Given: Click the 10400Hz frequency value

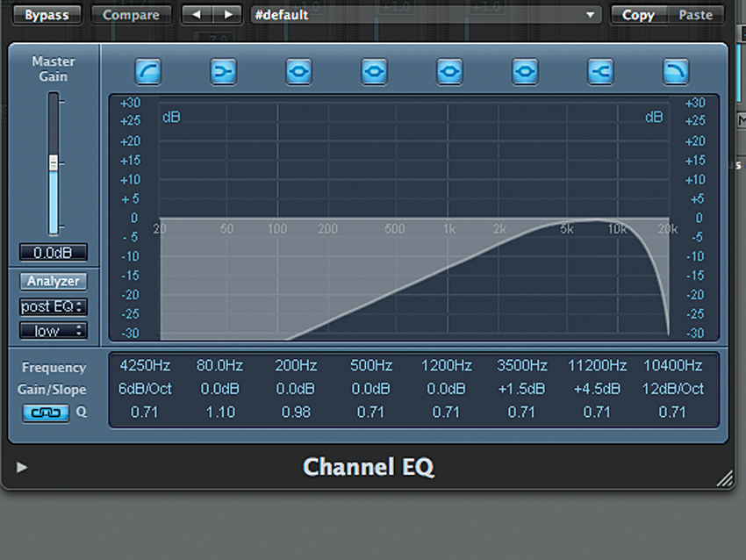Looking at the screenshot, I should coord(673,365).
